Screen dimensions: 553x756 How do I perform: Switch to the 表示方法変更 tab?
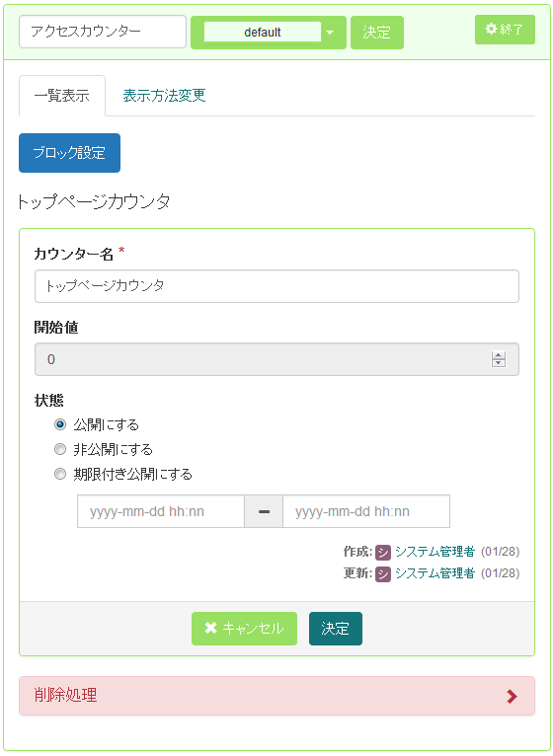pos(164,95)
